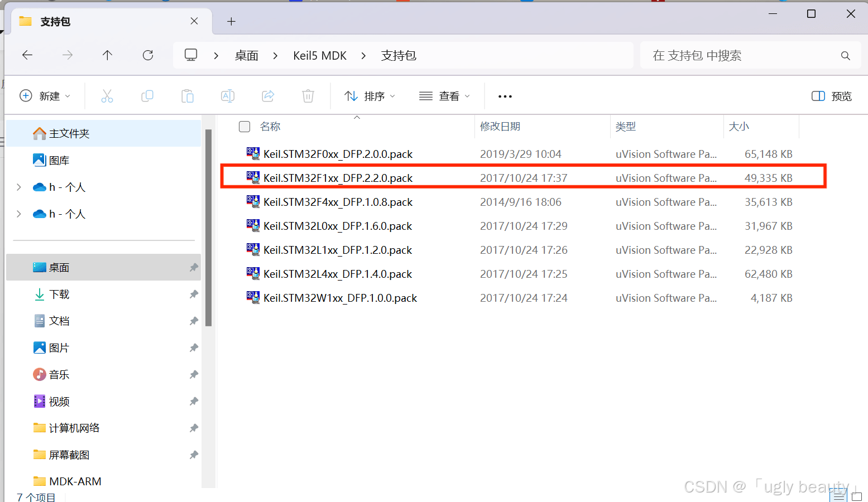Open 主文件夹 in sidebar
Viewport: 868px width, 502px height.
[x=103, y=133]
